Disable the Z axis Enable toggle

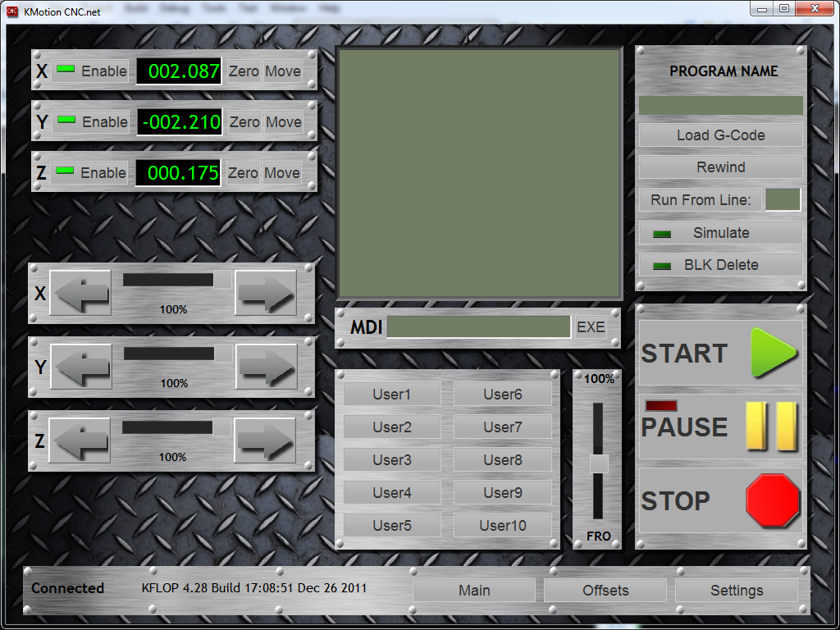(91, 173)
